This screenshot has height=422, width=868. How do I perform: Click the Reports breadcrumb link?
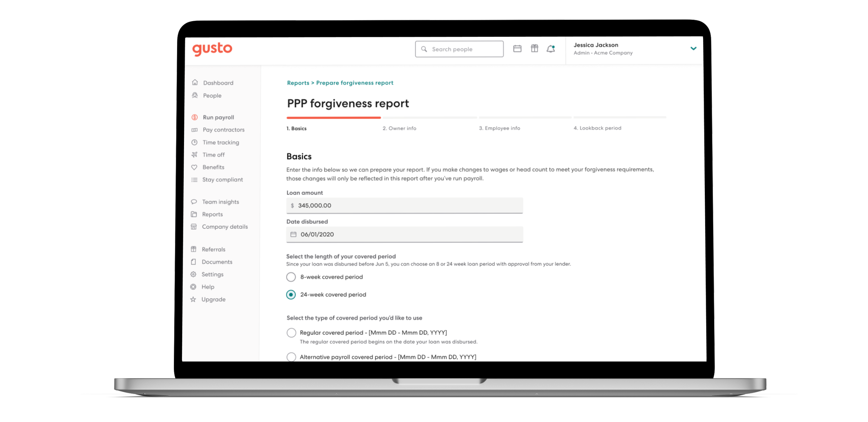click(x=298, y=83)
